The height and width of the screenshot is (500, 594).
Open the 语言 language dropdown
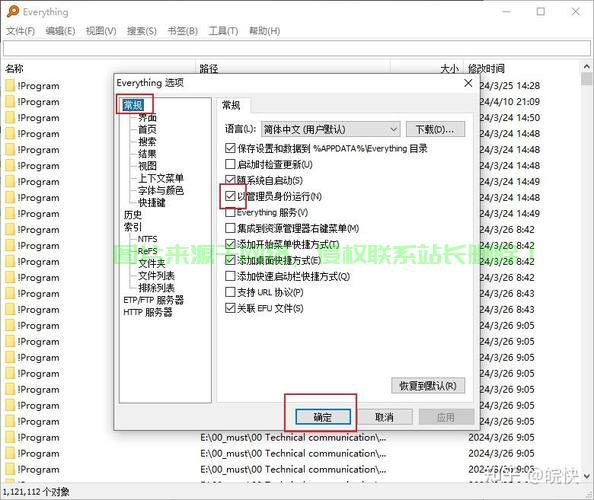click(x=330, y=130)
